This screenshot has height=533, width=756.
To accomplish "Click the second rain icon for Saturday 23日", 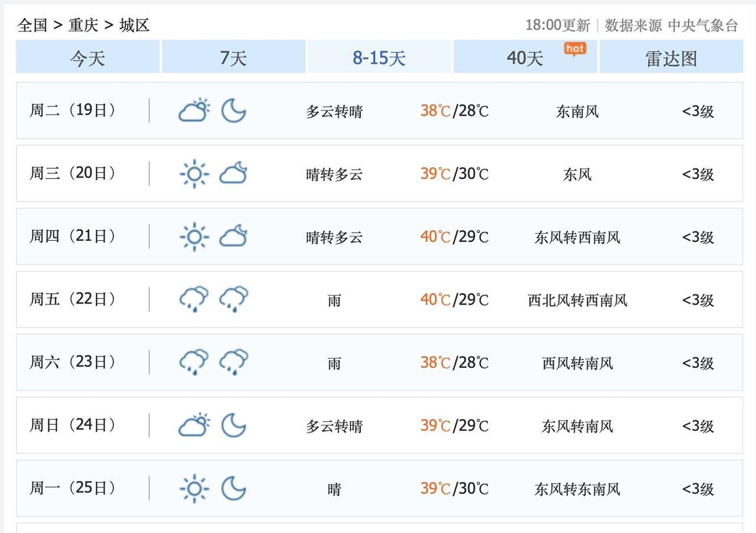I will point(233,362).
